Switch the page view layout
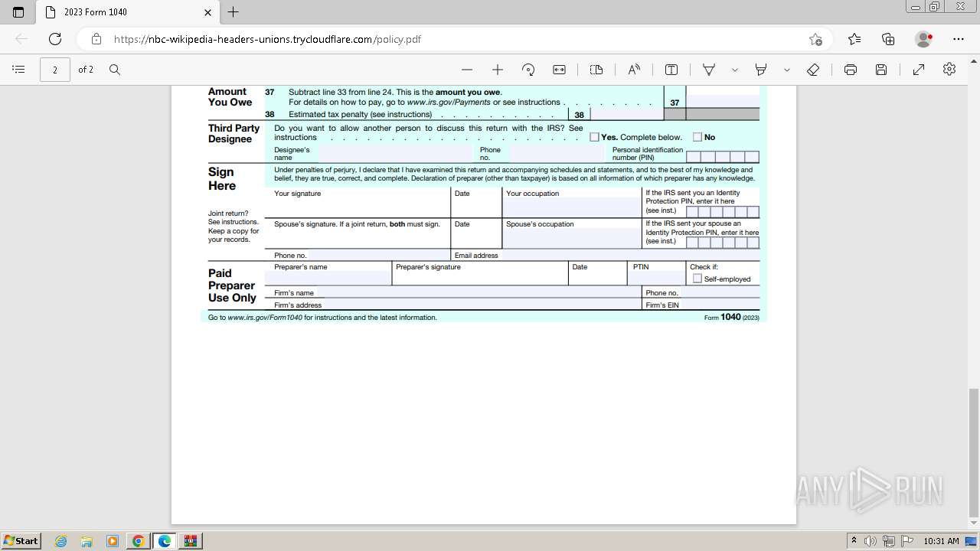 tap(596, 70)
